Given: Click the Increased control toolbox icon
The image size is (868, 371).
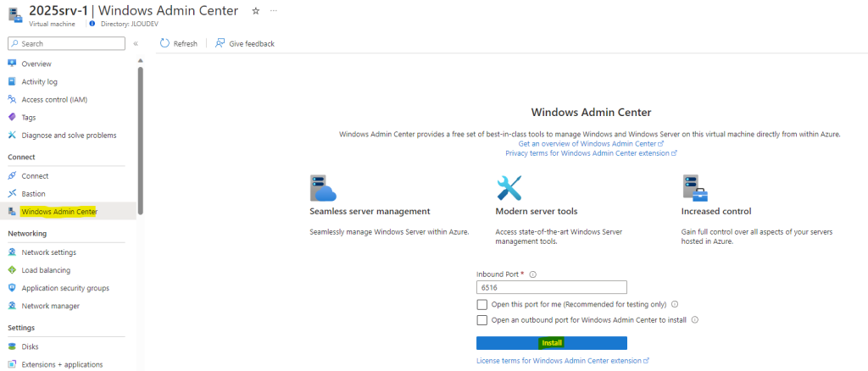Looking at the screenshot, I should tap(695, 188).
